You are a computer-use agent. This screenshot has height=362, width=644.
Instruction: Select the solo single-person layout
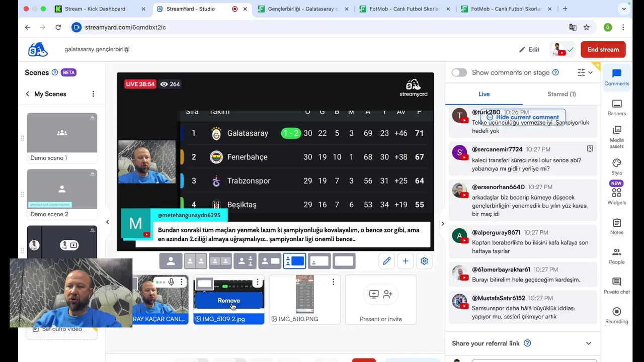click(171, 261)
